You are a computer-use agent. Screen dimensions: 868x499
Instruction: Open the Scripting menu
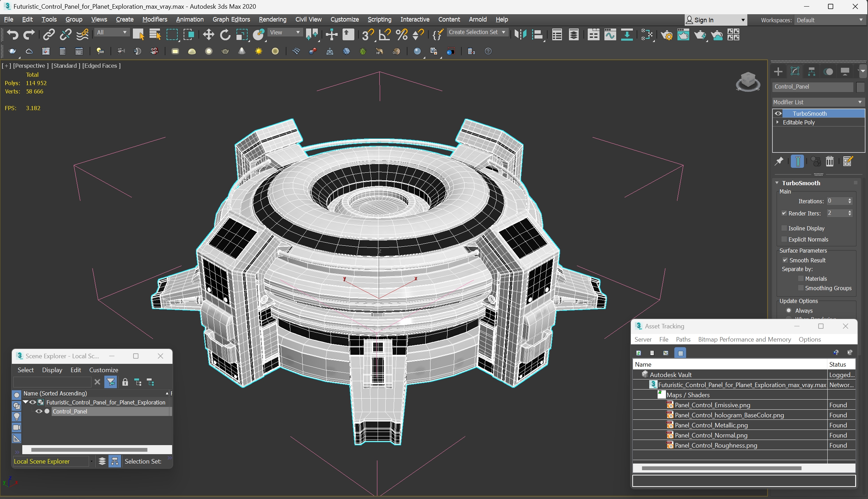click(x=379, y=19)
